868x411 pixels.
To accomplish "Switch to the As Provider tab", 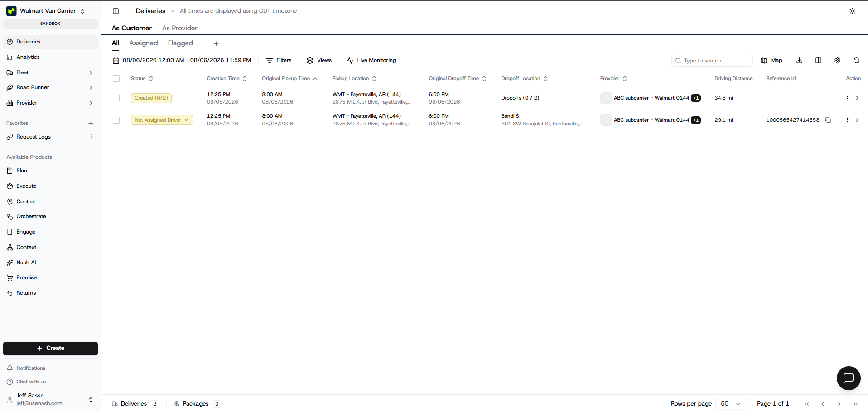I will click(180, 28).
